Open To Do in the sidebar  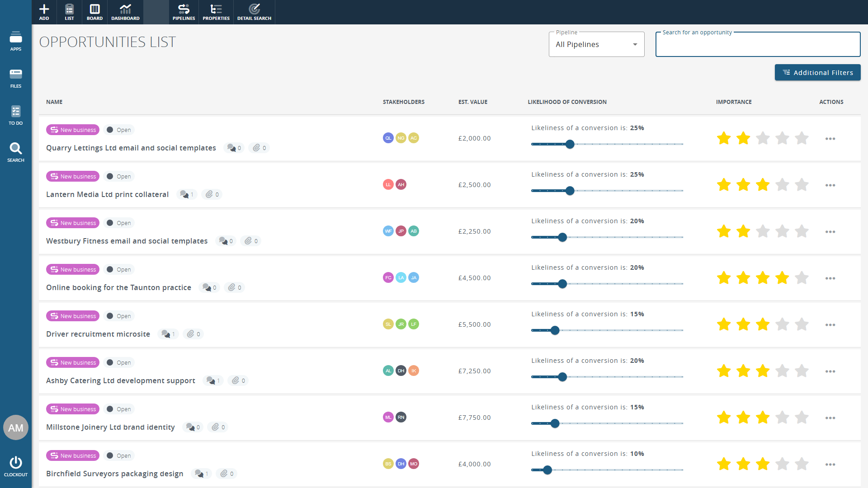pyautogui.click(x=16, y=115)
